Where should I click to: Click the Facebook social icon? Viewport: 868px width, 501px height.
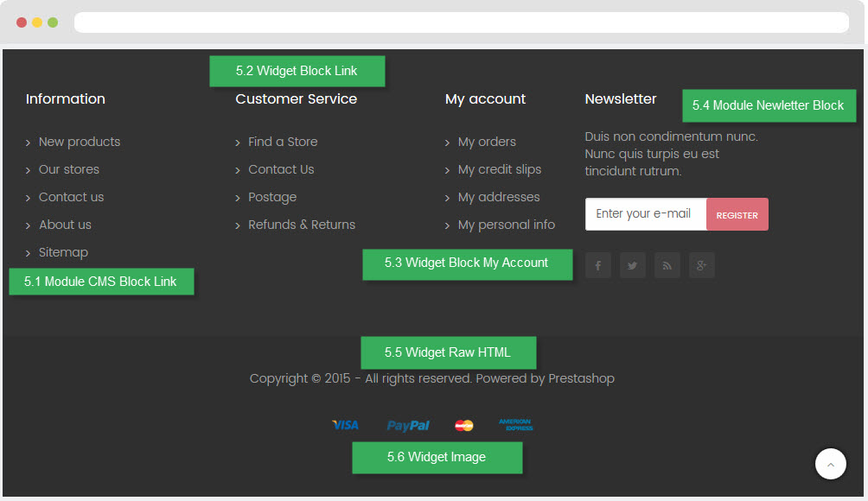click(597, 266)
